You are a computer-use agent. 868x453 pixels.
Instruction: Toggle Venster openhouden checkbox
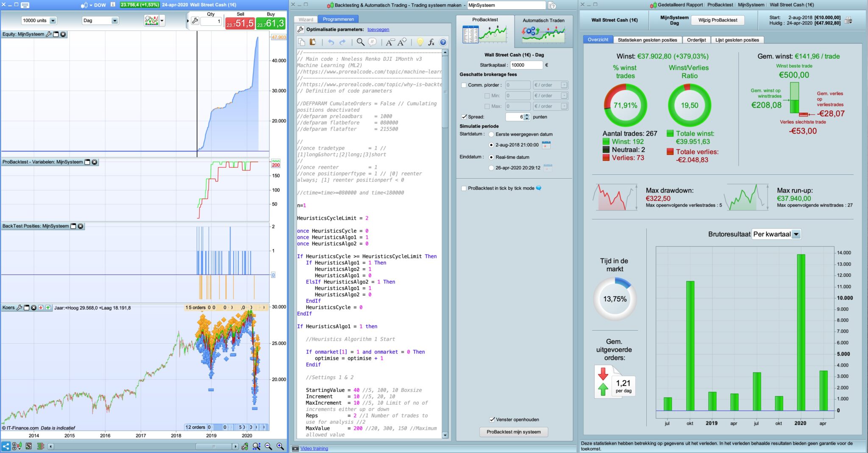coord(492,420)
